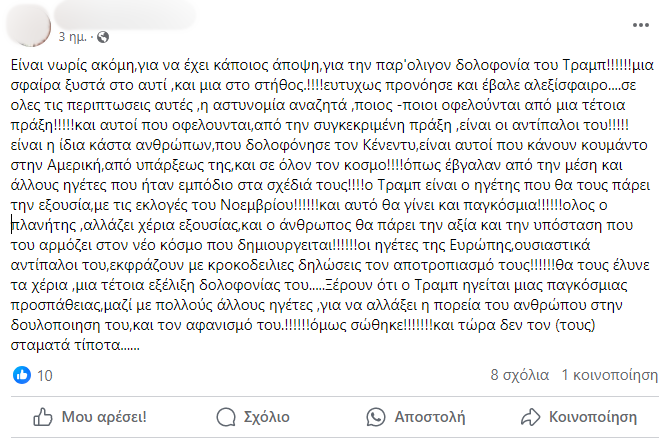Viewport: 672px width, 439px height.
Task: Click the curved arrow share icon
Action: pyautogui.click(x=531, y=417)
